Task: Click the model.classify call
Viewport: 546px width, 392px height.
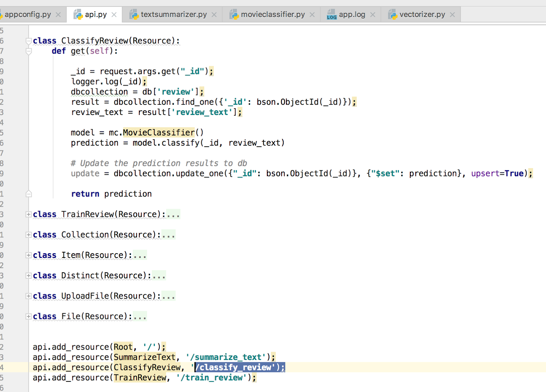Action: [x=209, y=143]
